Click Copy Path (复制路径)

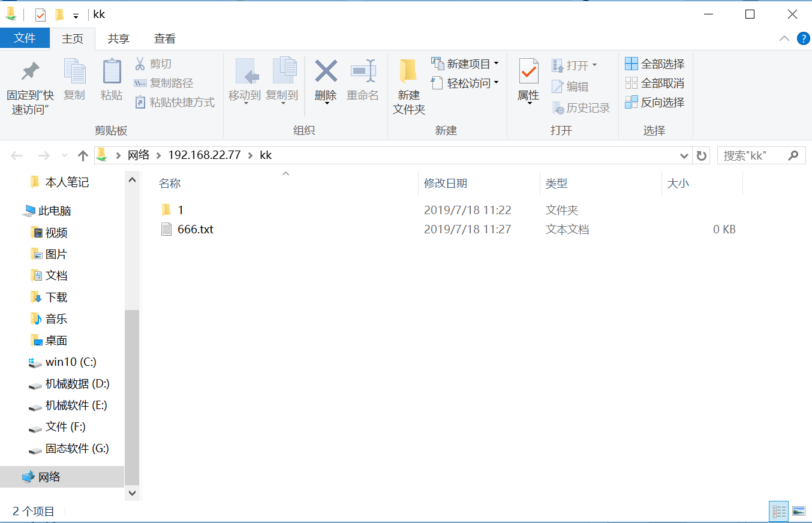[x=164, y=83]
